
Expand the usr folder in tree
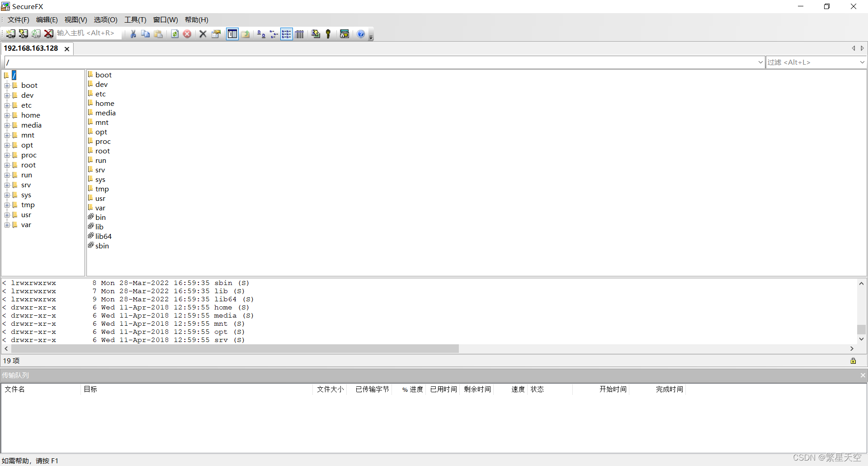tap(7, 215)
